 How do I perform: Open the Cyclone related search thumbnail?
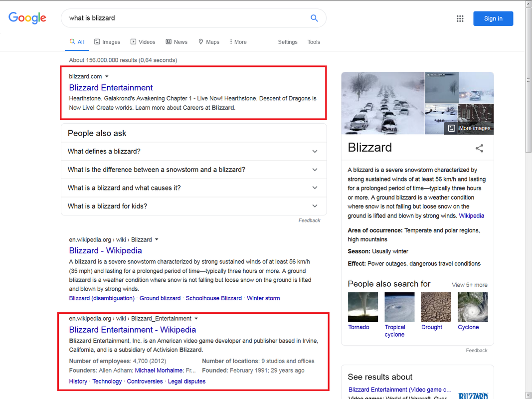click(472, 307)
